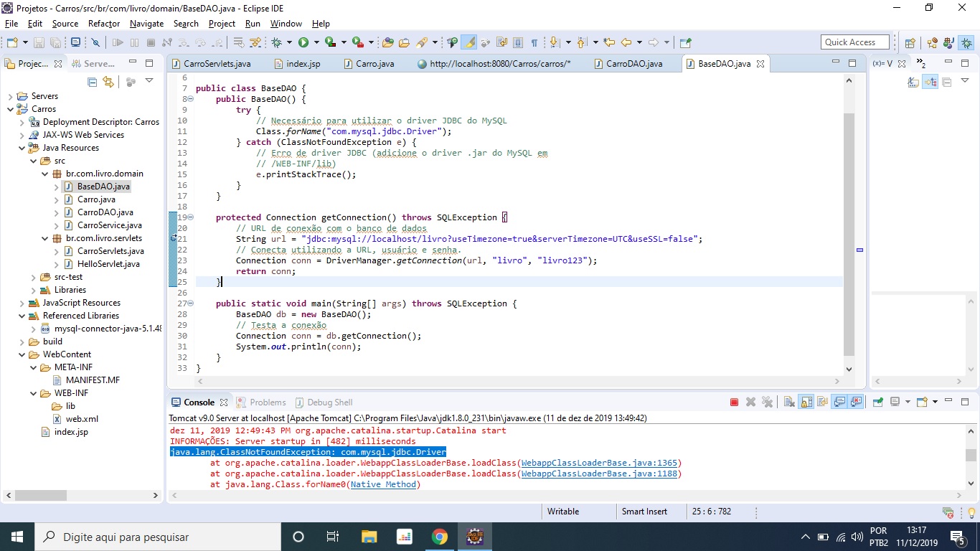Click the External Tools run icon
The height and width of the screenshot is (551, 980).
357,42
